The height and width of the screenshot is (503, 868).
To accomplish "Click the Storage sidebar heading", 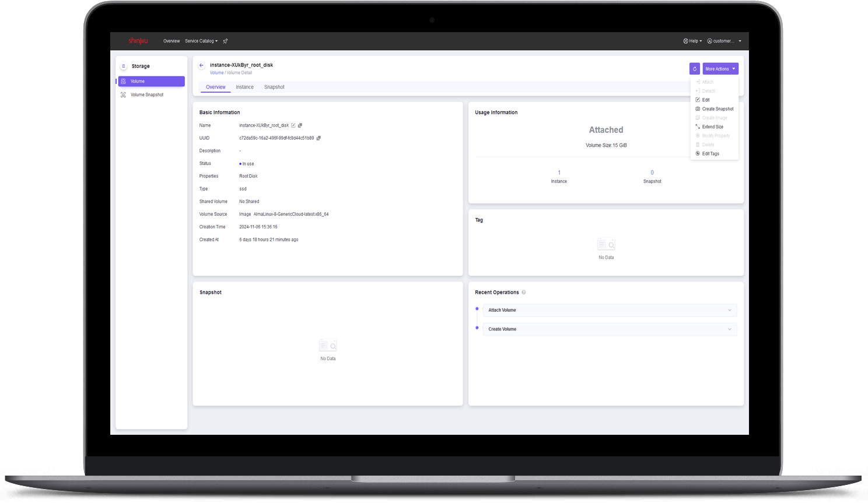I will pos(141,66).
